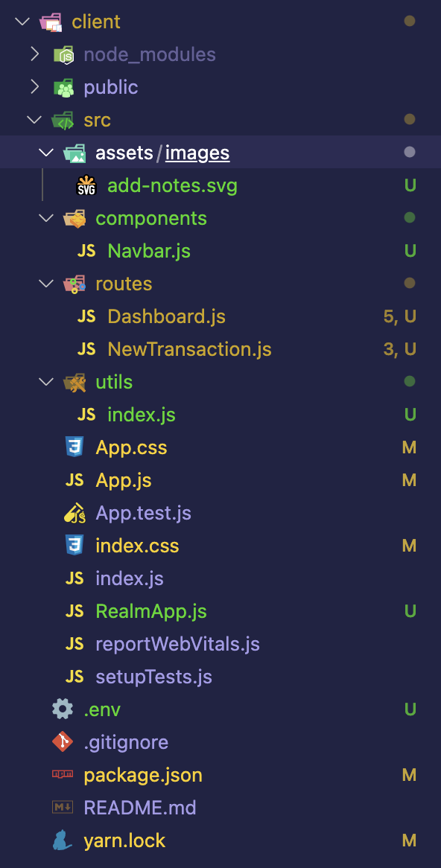This screenshot has width=441, height=868.
Task: Open the reportWebVitals.js file
Action: click(178, 645)
